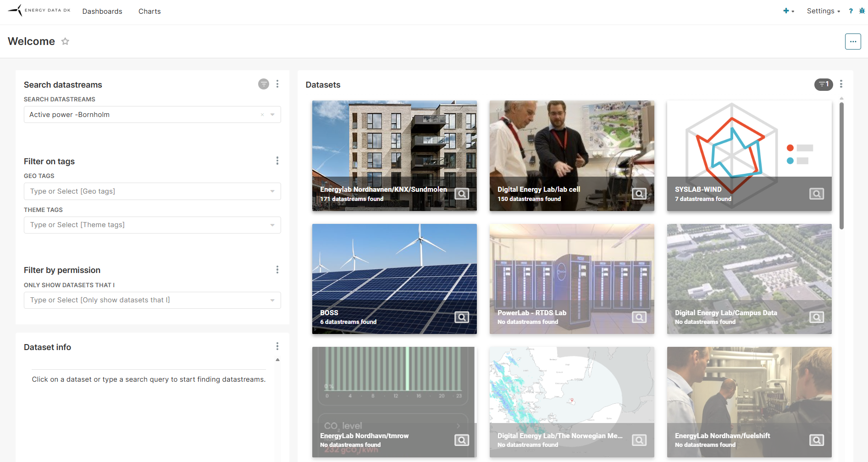Click the Energy Data DK logo
Screen dimensions: 868x462
click(x=39, y=10)
